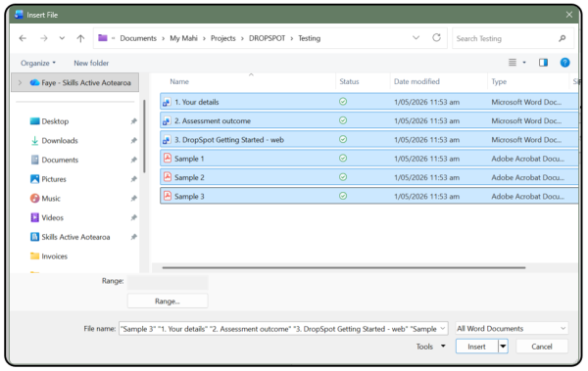The height and width of the screenshot is (371, 588).
Task: Open view options dropdown arrow
Action: coord(524,63)
